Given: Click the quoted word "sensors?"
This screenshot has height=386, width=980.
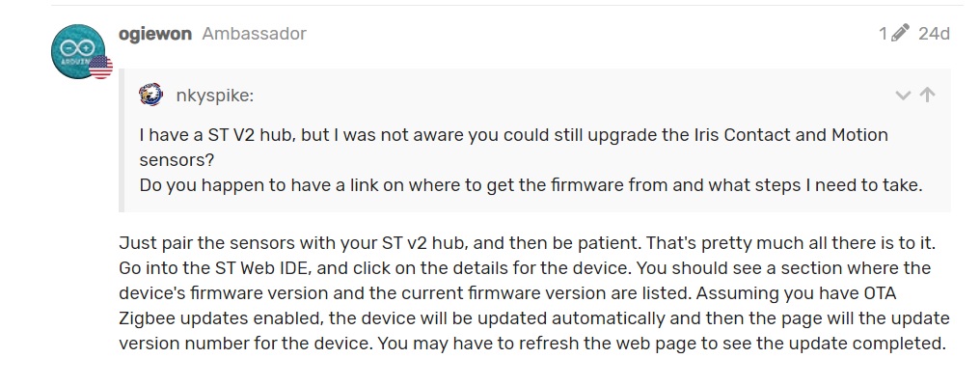Looking at the screenshot, I should pos(177,160).
